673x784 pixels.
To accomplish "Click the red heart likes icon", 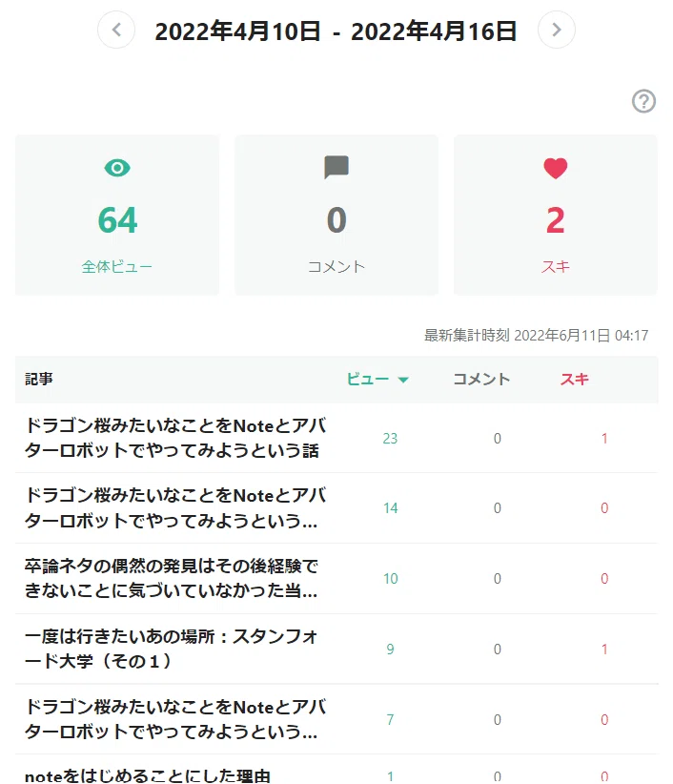I will [556, 168].
